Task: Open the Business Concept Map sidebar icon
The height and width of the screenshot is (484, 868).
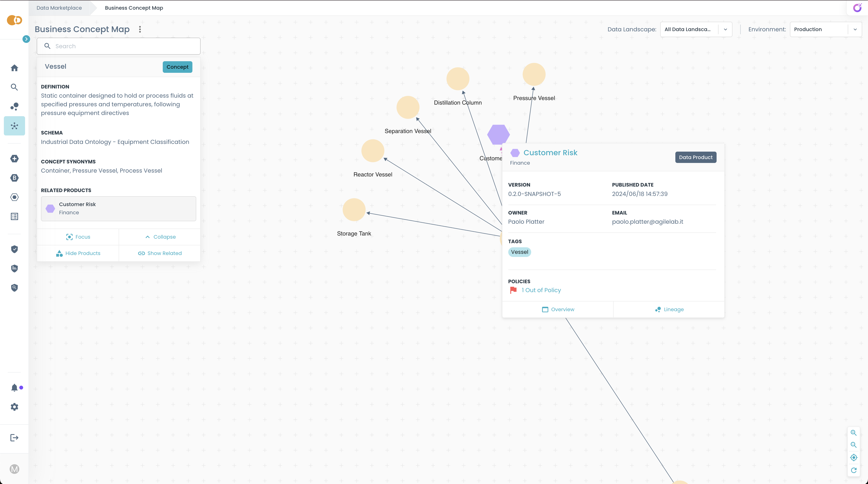Action: tap(14, 126)
